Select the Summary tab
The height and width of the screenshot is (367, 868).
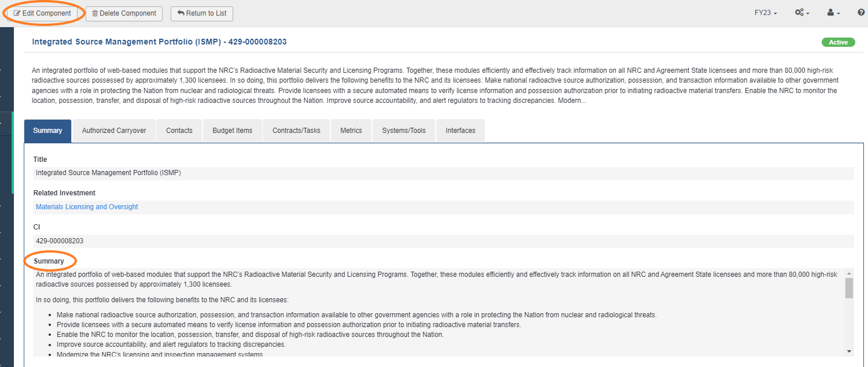47,131
